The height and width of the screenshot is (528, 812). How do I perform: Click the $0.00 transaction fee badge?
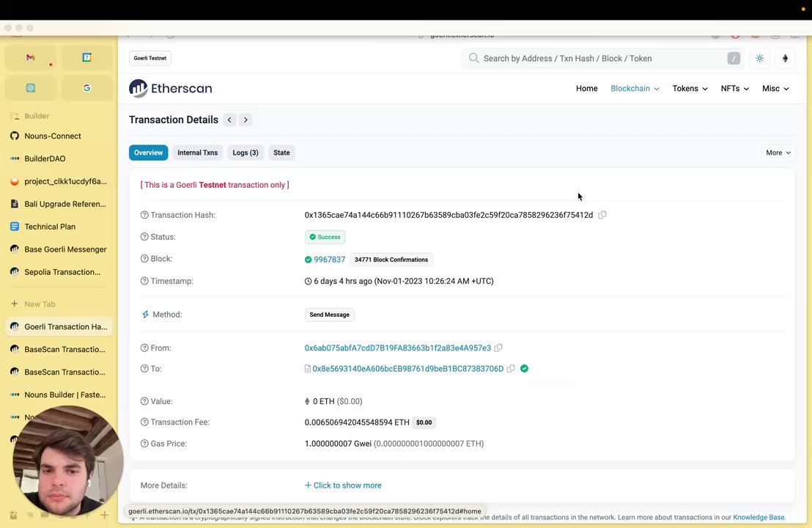tap(424, 422)
